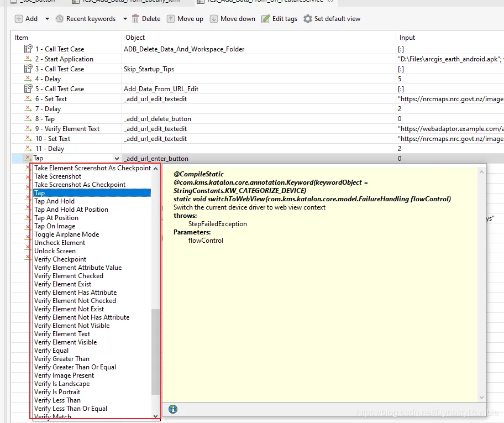The height and width of the screenshot is (423, 504).
Task: Click the Move up arrow icon
Action: 171,19
